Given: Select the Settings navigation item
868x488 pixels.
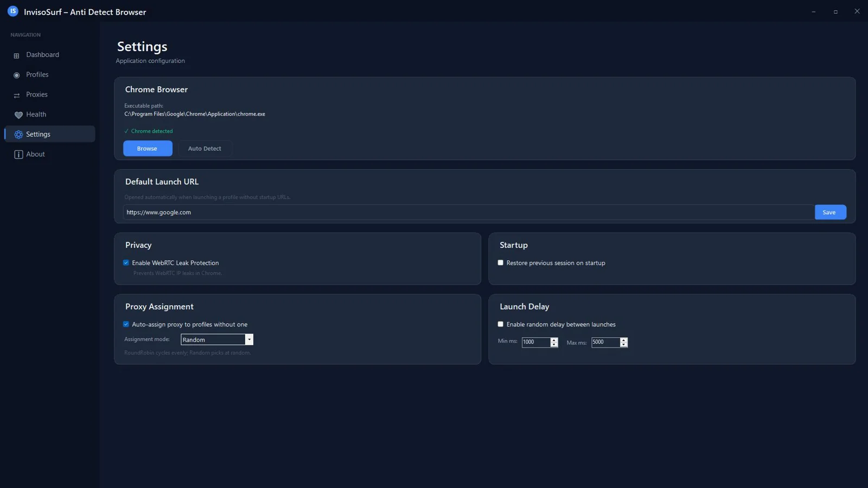Looking at the screenshot, I should click(x=50, y=134).
